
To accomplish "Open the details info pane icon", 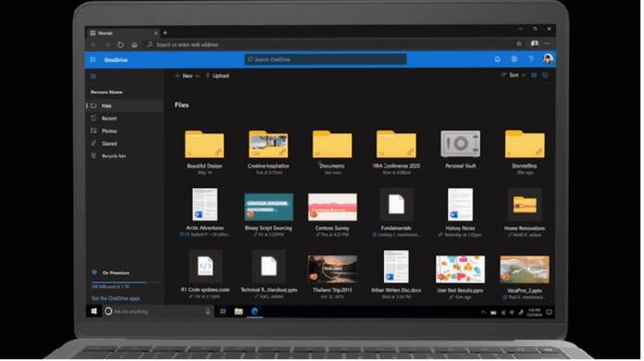I will tap(545, 76).
